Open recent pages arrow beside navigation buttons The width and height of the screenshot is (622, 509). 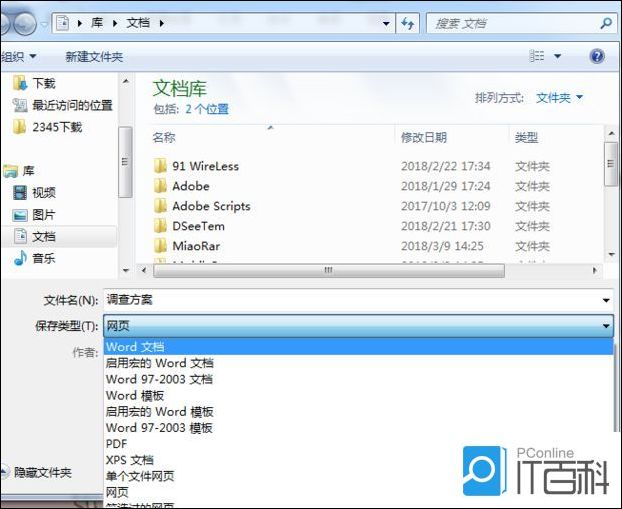click(x=44, y=24)
